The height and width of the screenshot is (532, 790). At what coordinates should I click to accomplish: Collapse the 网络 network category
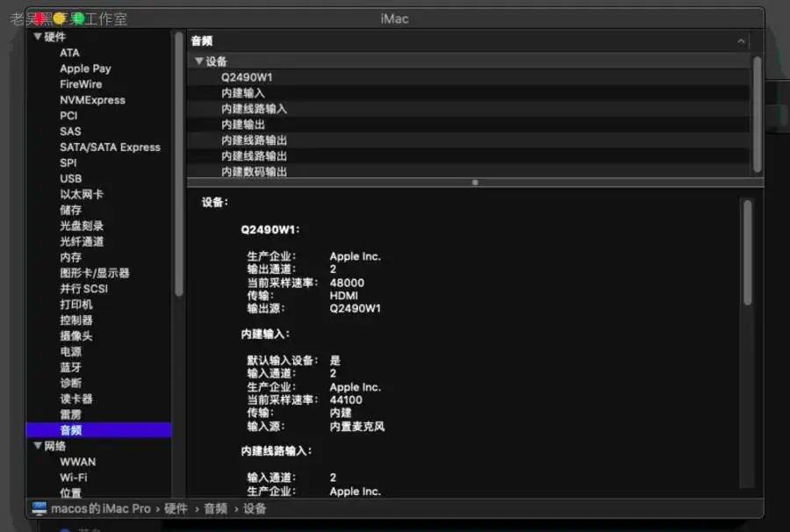coord(38,445)
